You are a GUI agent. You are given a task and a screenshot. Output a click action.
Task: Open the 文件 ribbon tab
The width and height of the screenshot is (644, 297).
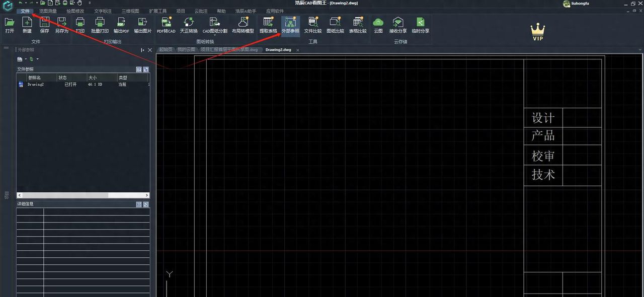[x=25, y=11]
